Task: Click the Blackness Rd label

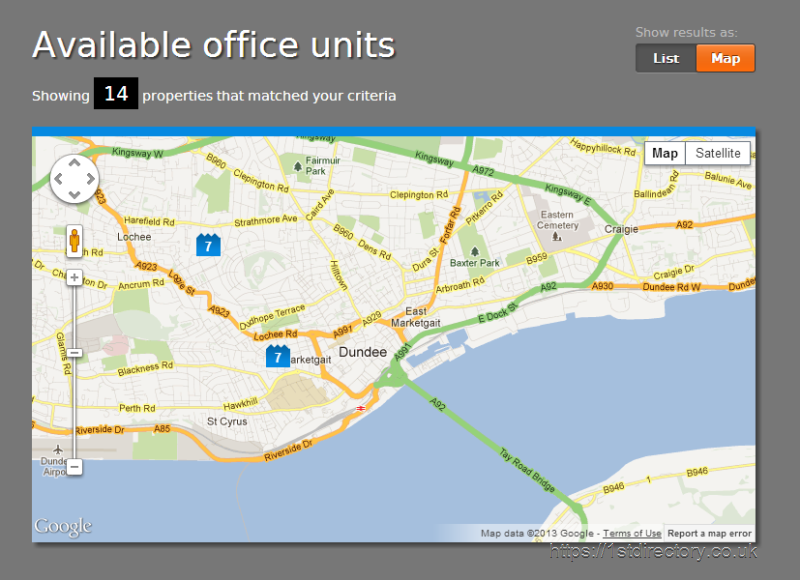Action: [145, 368]
